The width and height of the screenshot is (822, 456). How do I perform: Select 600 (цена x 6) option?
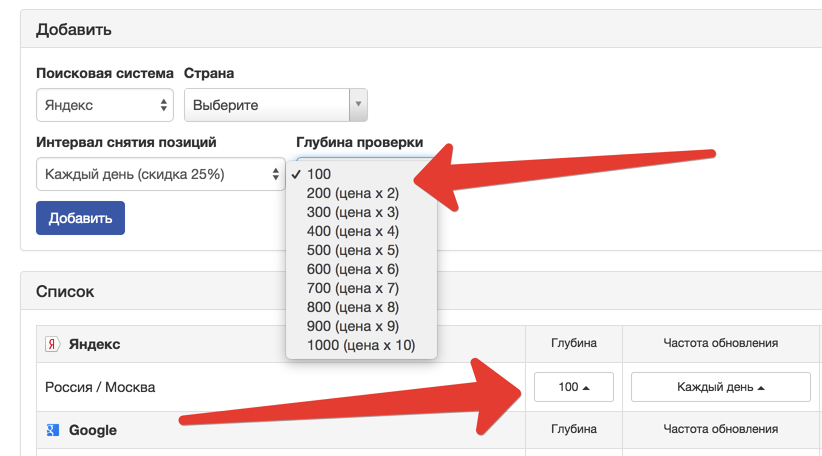point(353,269)
